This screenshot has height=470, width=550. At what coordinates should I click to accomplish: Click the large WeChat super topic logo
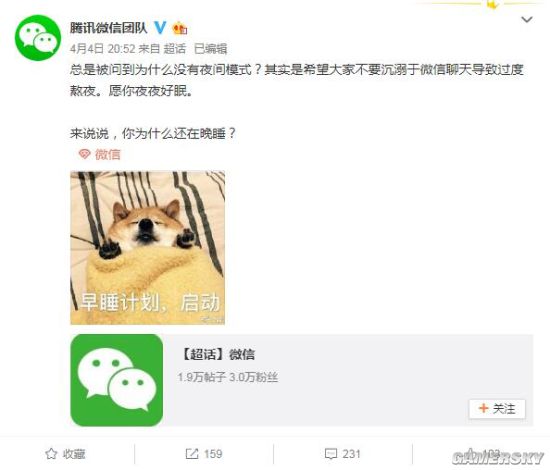pos(116,380)
